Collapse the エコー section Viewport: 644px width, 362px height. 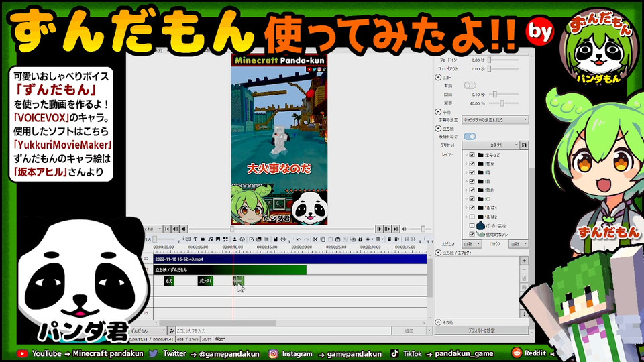click(x=438, y=77)
